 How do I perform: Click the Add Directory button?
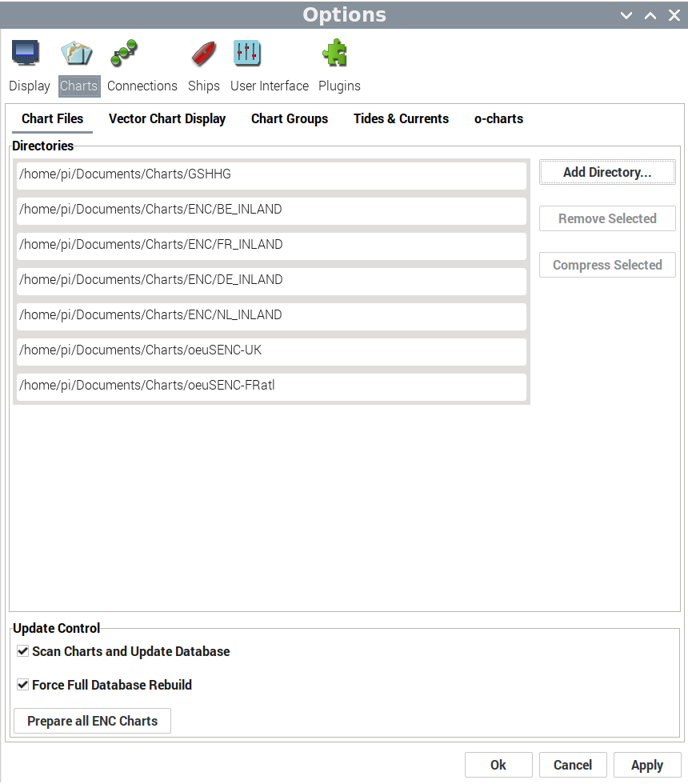coord(607,172)
